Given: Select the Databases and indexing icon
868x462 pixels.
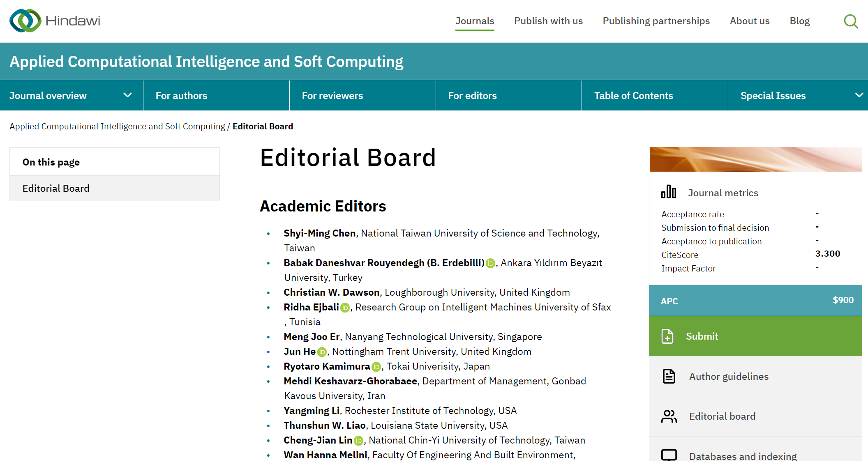Looking at the screenshot, I should [x=668, y=455].
